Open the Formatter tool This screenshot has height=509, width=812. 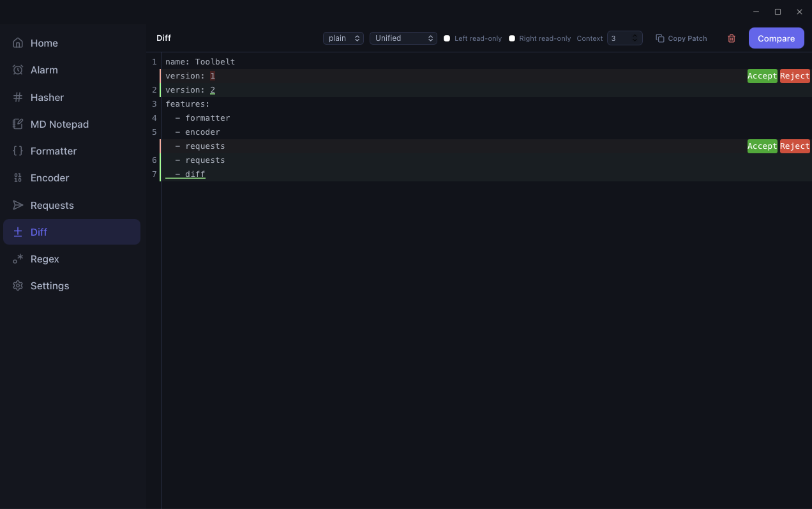(x=53, y=151)
